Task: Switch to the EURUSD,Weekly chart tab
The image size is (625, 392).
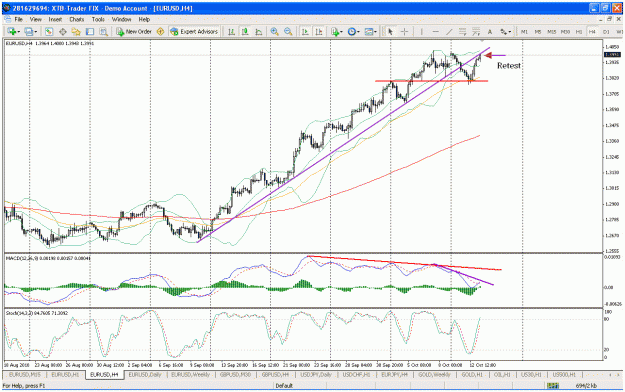Action: coord(191,375)
